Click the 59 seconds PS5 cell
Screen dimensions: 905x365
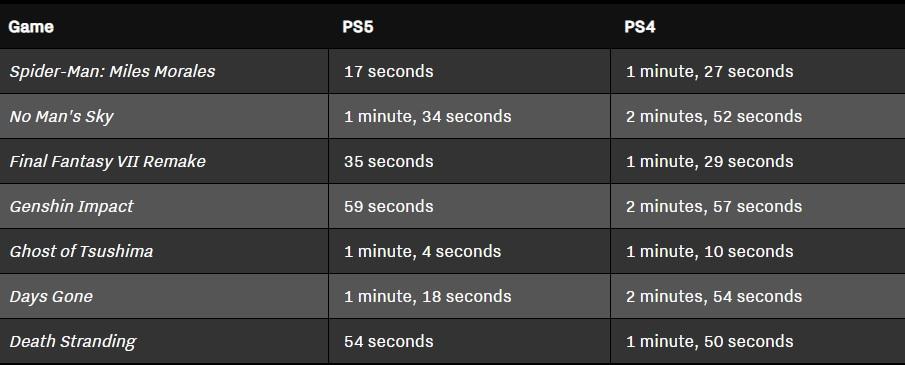click(x=388, y=207)
